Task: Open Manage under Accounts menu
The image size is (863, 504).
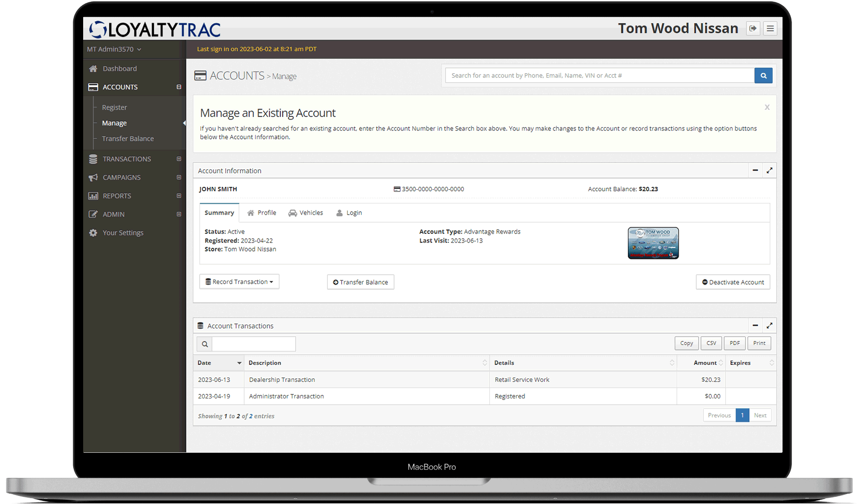Action: pyautogui.click(x=114, y=123)
